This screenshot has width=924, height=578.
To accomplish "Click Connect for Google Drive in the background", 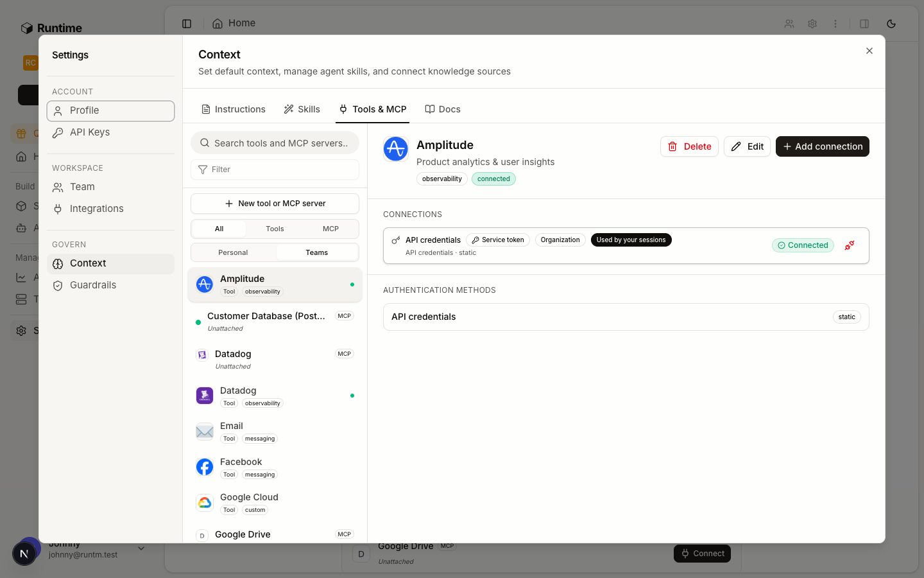I will pyautogui.click(x=702, y=554).
